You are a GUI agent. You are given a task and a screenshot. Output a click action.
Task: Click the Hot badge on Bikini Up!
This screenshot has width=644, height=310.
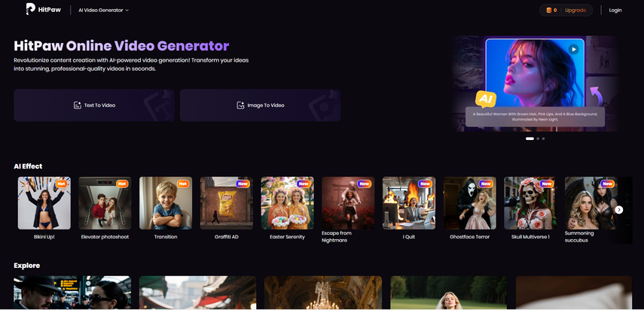(x=62, y=184)
